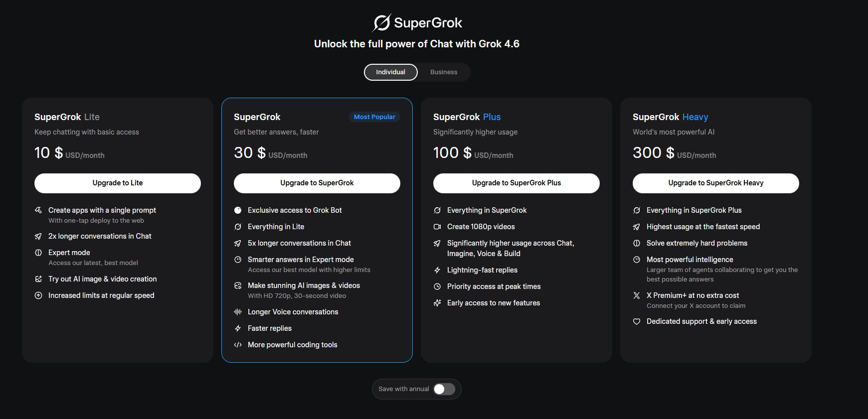This screenshot has height=419, width=868.
Task: Click heart icon beside Dedicated support & early access
Action: pyautogui.click(x=637, y=321)
